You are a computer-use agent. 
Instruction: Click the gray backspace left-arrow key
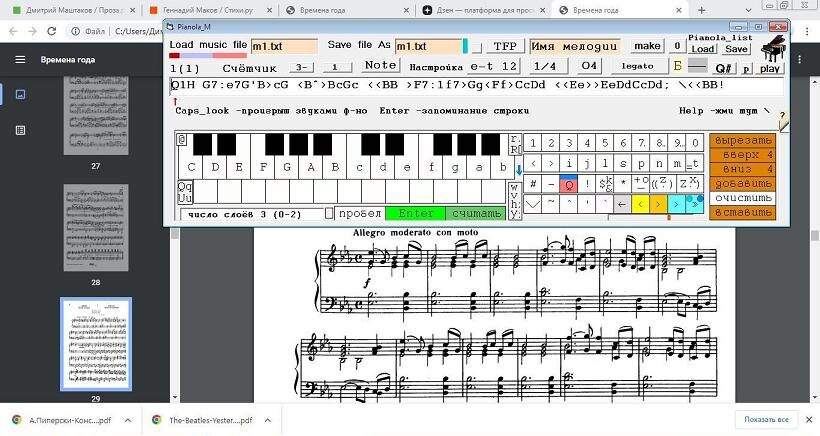tap(621, 204)
